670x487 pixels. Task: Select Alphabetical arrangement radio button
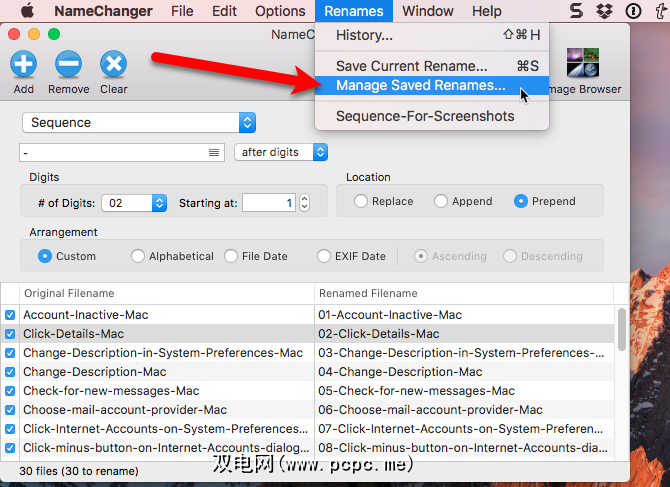point(138,256)
